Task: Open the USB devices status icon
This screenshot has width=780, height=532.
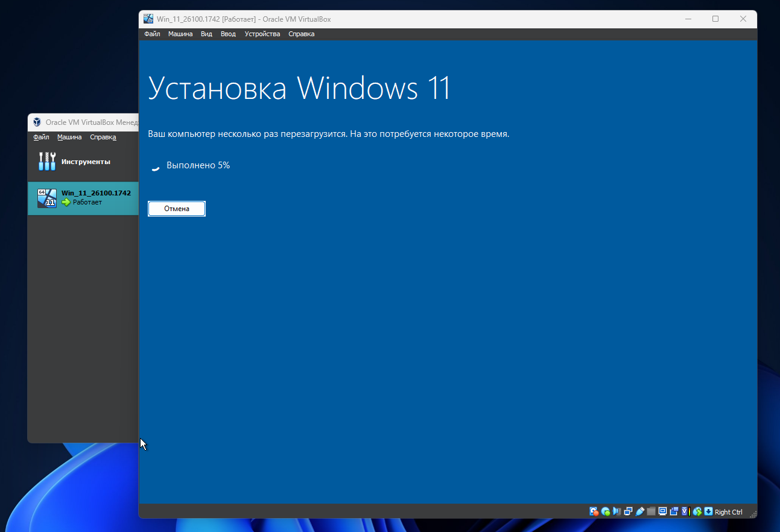Action: 639,511
